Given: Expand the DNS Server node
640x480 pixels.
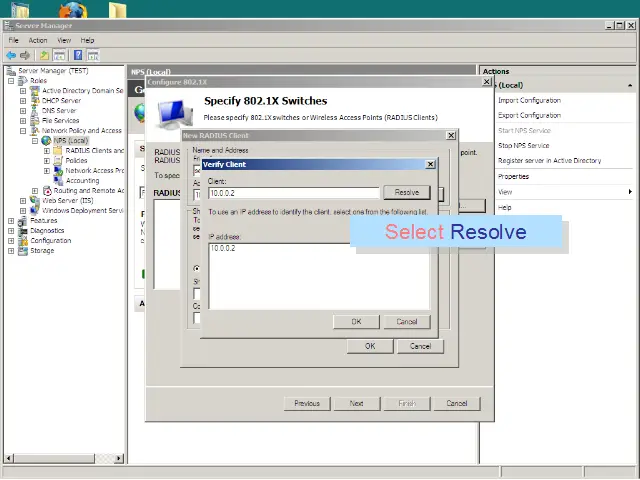Looking at the screenshot, I should point(23,111).
